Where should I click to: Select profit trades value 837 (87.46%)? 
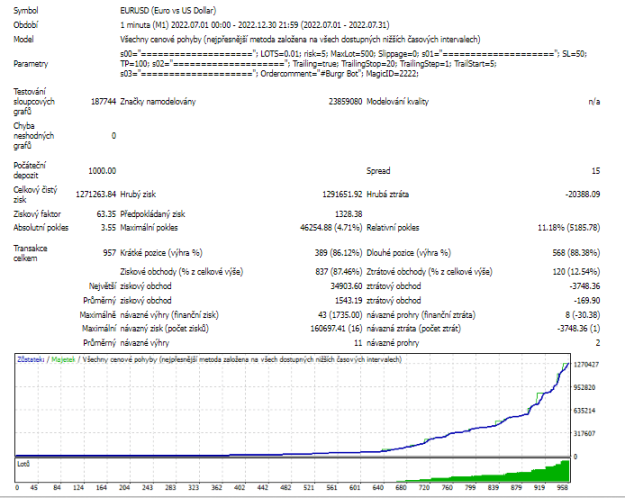pyautogui.click(x=338, y=272)
